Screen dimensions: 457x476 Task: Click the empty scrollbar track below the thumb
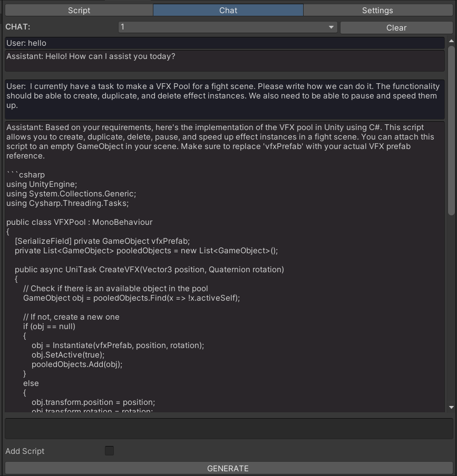pyautogui.click(x=451, y=311)
